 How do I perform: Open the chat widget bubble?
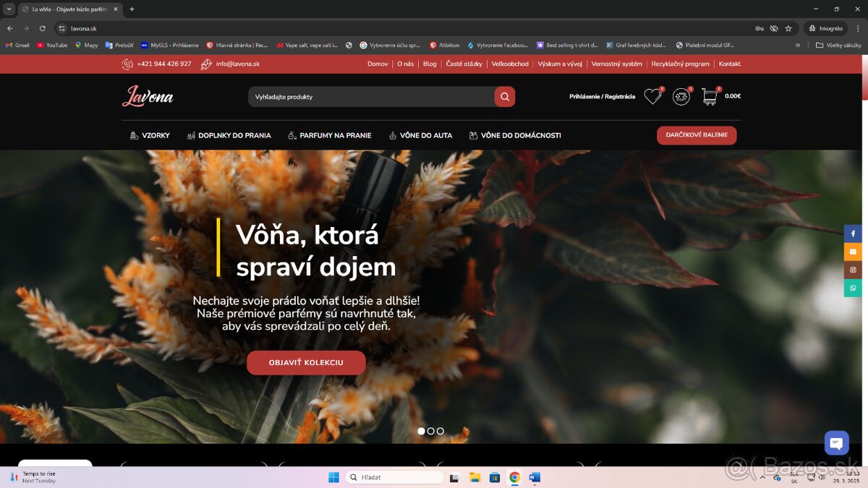(836, 442)
